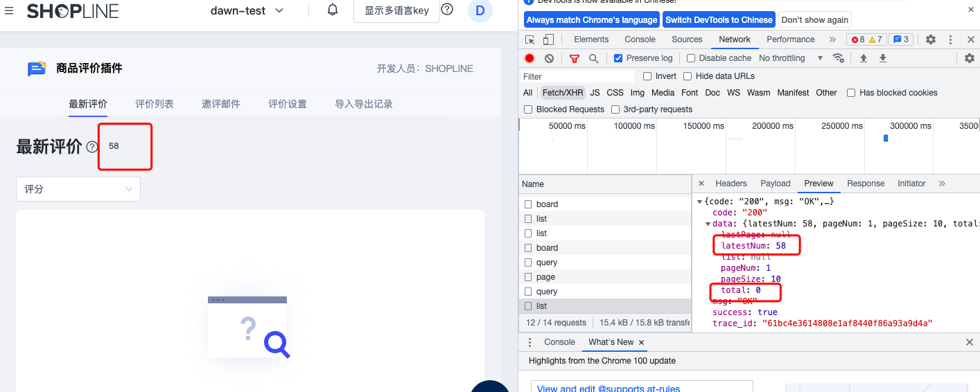Export HAR file with download arrow
The height and width of the screenshot is (392, 980).
click(883, 58)
